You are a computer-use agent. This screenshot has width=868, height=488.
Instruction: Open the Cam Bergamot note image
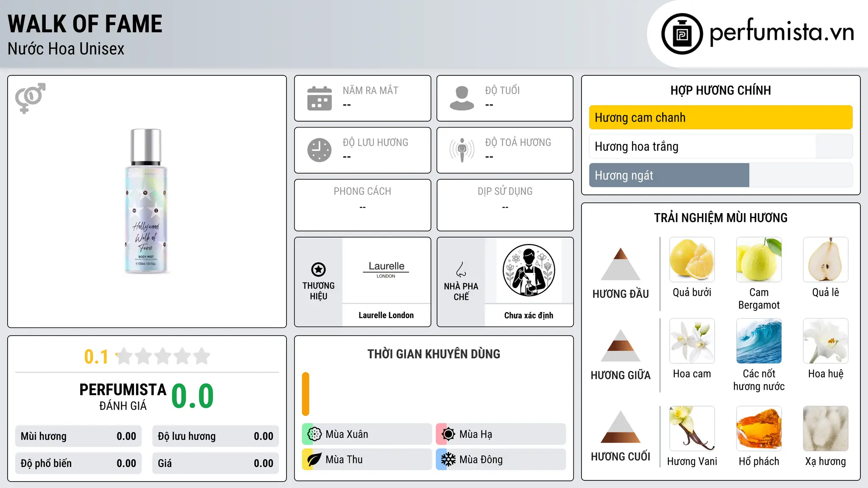(759, 260)
